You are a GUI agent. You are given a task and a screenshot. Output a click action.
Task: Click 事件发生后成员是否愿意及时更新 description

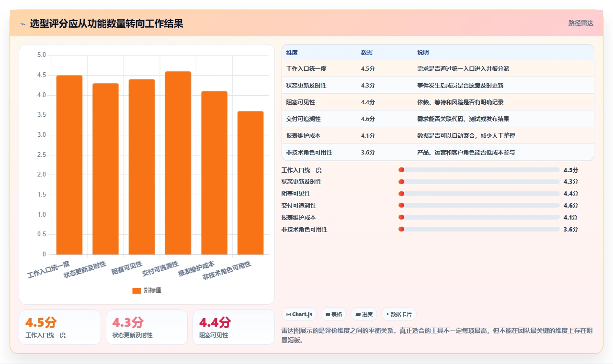(460, 86)
